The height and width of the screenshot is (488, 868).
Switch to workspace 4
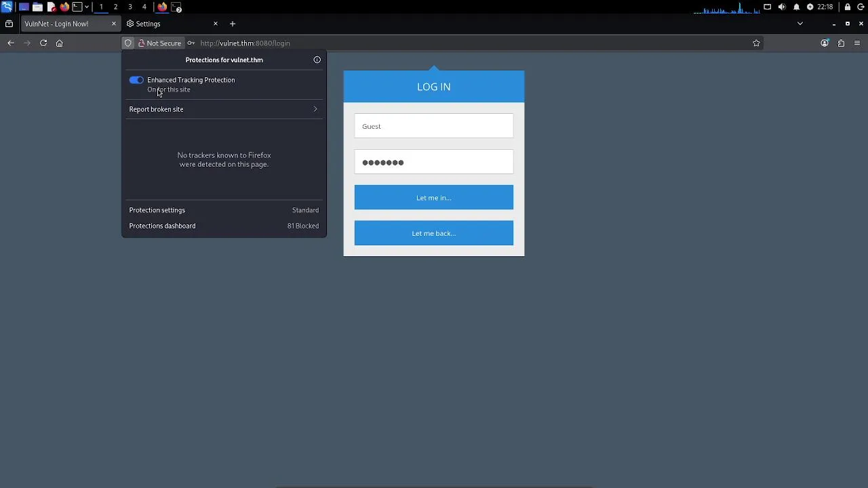pyautogui.click(x=144, y=7)
